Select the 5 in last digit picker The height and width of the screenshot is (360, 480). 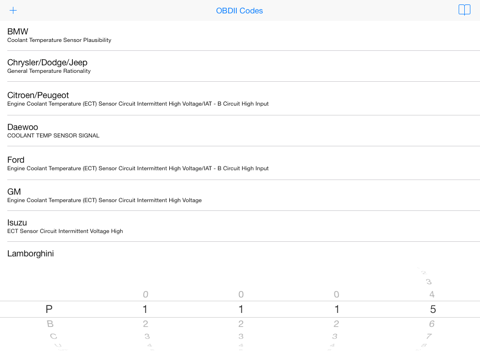click(x=433, y=309)
